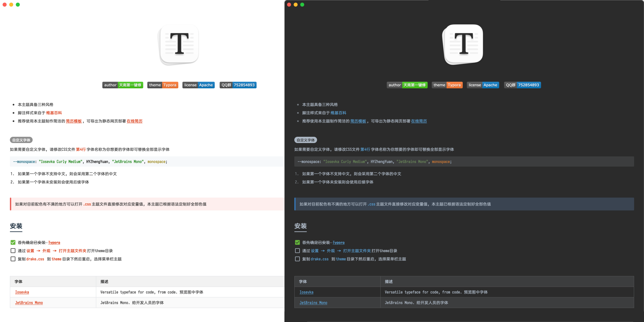Screen dimensions: 644x322
Task: Click the --monospace code block in light window
Action: tap(147, 162)
